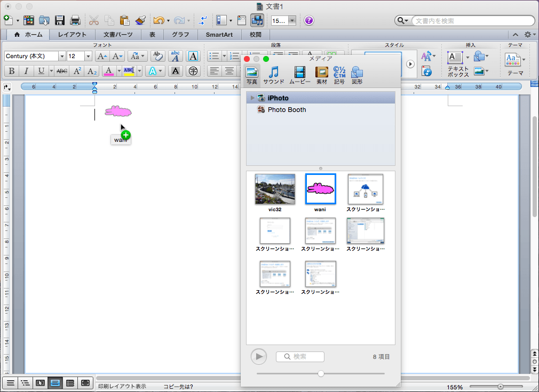Screen dimensions: 539x392
Task: Align paragraph text to the left
Action: click(215, 71)
